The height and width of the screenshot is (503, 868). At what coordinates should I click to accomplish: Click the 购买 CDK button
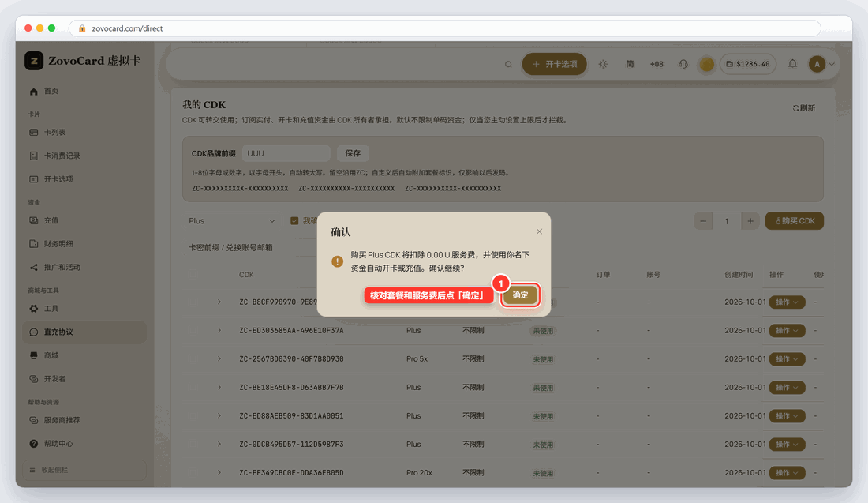(795, 221)
